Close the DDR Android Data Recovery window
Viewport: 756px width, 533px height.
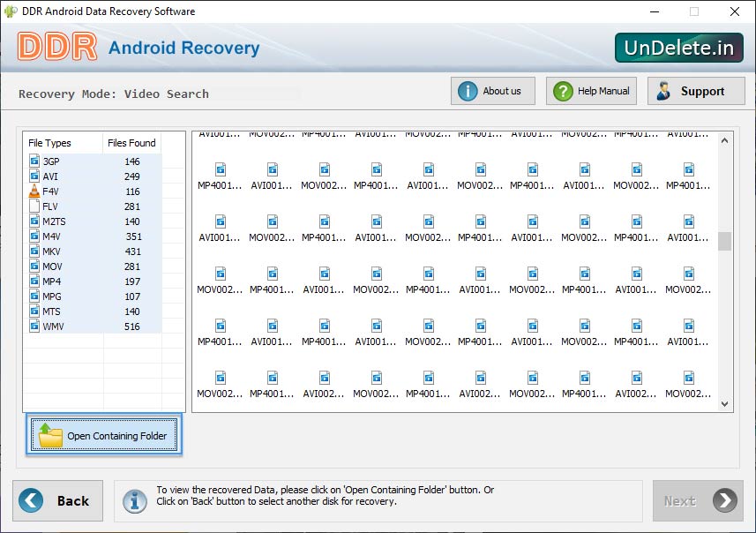click(x=734, y=11)
